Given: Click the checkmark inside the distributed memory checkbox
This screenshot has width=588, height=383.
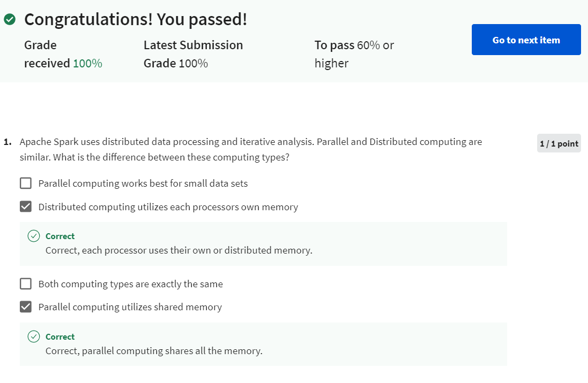Looking at the screenshot, I should tap(25, 206).
